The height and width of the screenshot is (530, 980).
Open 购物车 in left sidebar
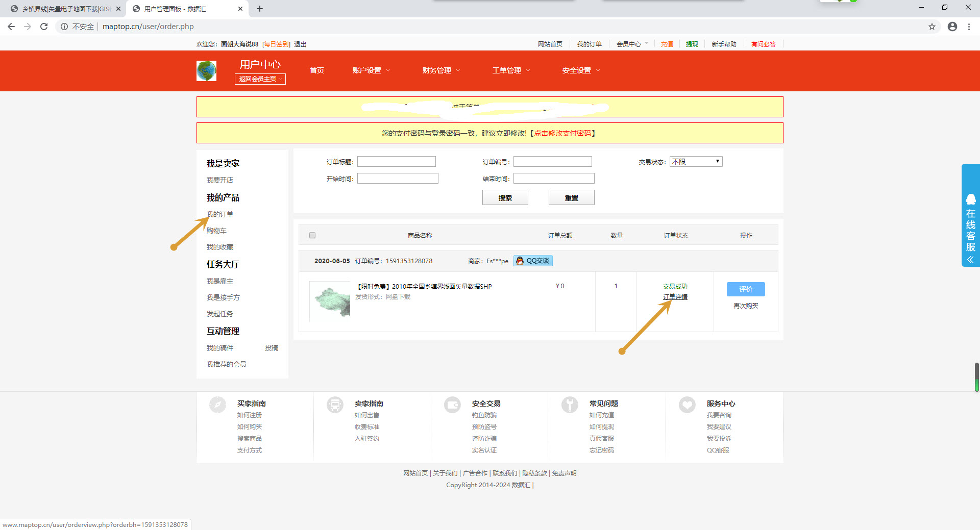216,231
